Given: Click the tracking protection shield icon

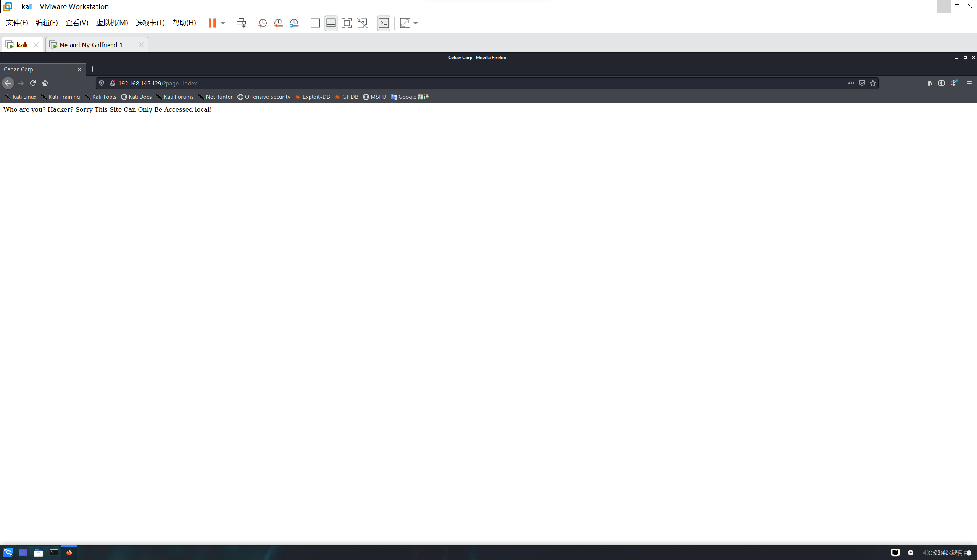Looking at the screenshot, I should click(101, 83).
